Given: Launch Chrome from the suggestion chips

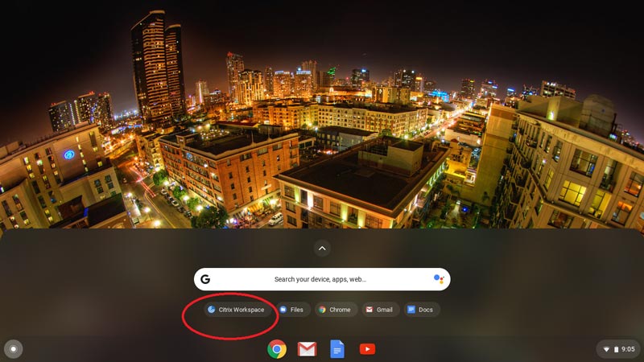Looking at the screenshot, I should point(336,310).
